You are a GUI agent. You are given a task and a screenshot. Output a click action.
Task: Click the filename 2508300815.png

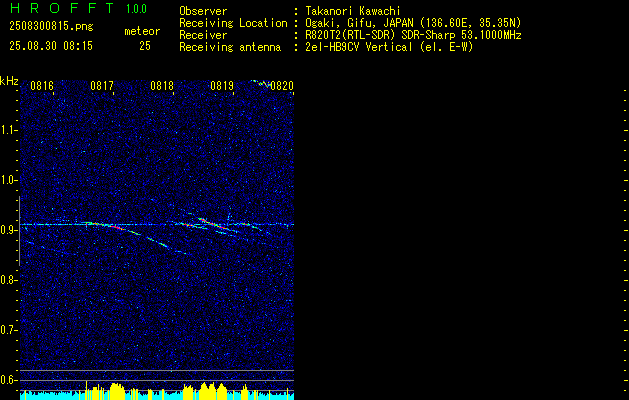click(x=51, y=27)
